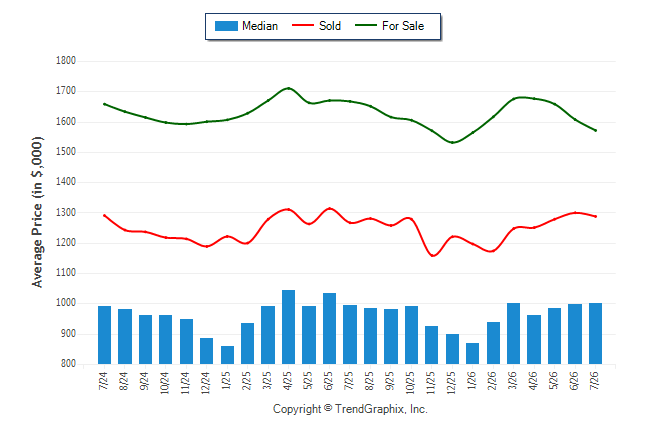Click the 12/24 x-axis date label
The width and height of the screenshot is (646, 434).
tap(206, 382)
